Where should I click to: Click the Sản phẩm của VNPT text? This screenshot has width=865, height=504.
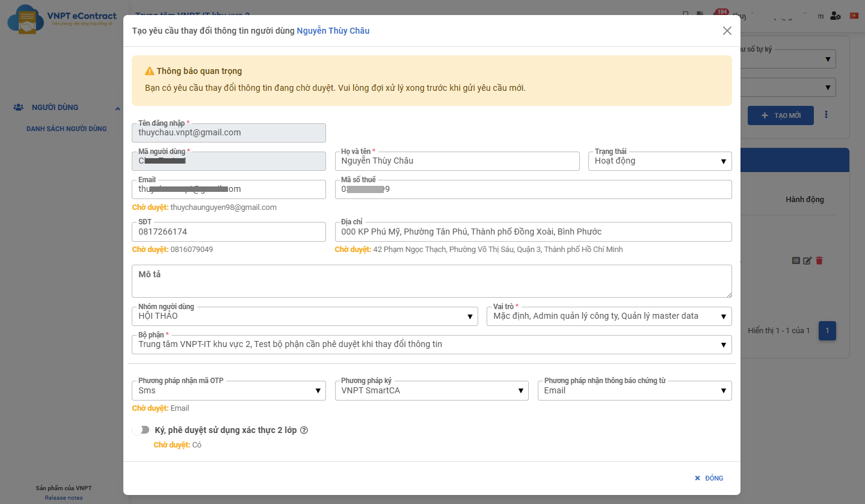pyautogui.click(x=64, y=488)
